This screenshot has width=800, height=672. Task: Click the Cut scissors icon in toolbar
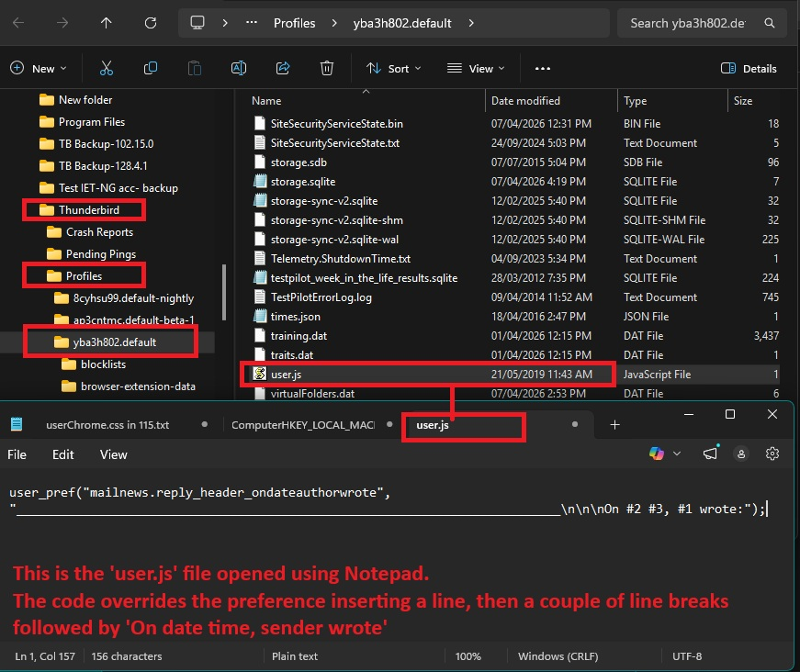pos(107,68)
